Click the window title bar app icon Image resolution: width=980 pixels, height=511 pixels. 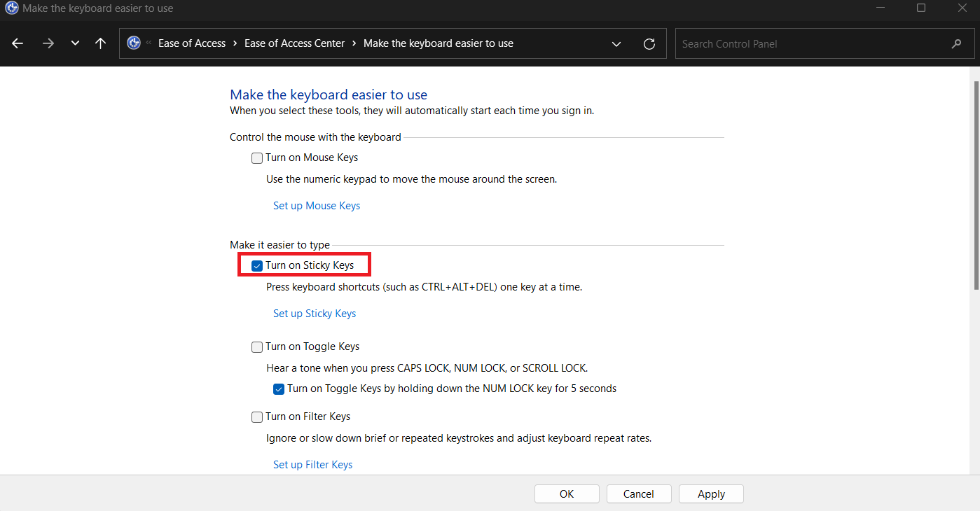[12, 8]
